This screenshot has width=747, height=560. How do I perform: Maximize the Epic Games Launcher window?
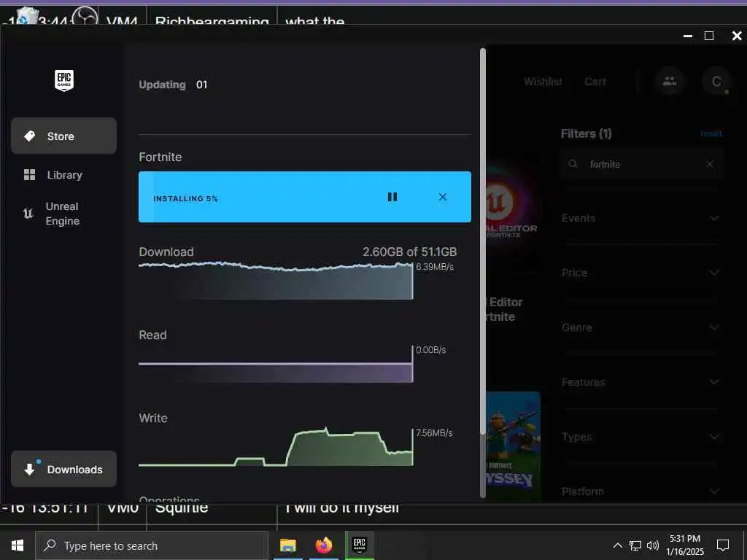[709, 36]
